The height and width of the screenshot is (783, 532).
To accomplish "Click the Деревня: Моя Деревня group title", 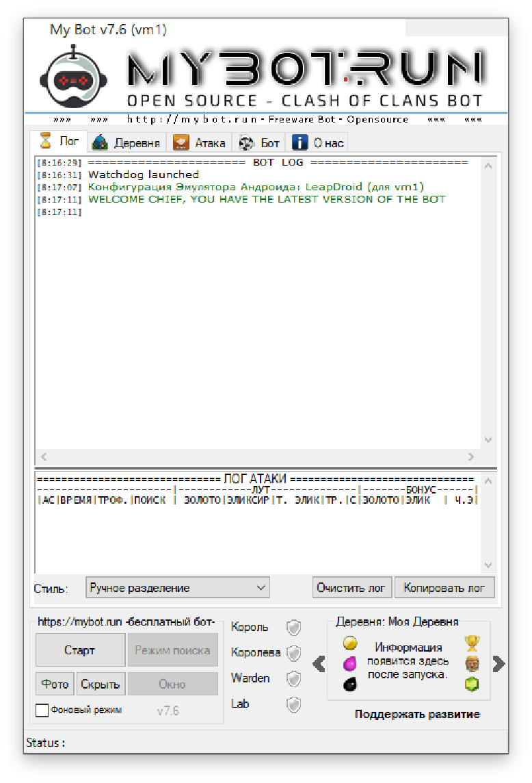I will click(x=397, y=621).
